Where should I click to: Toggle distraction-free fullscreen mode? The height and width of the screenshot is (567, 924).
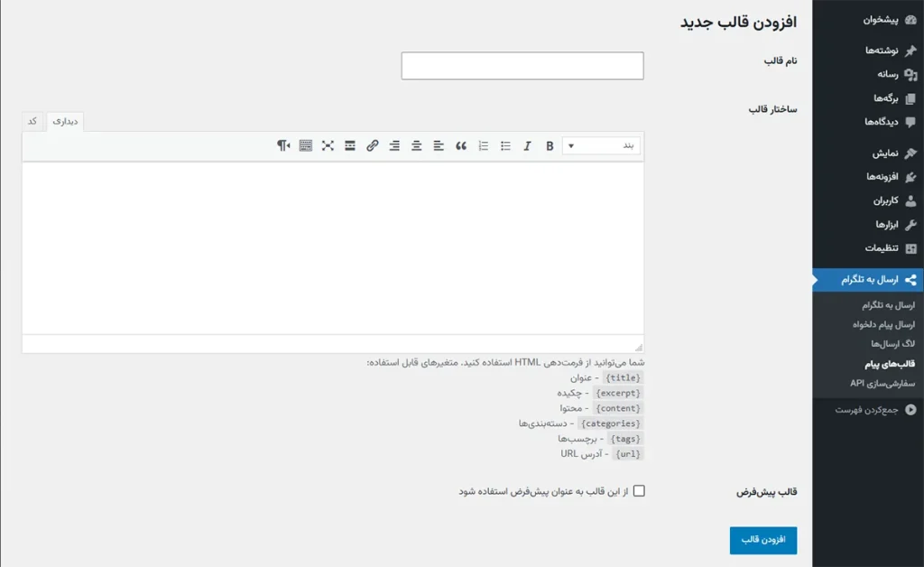[x=328, y=145]
